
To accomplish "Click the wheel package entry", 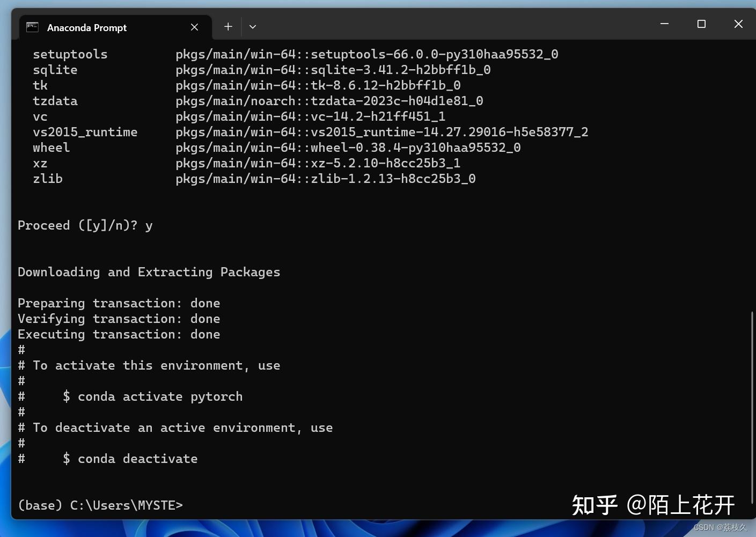I will [x=51, y=148].
